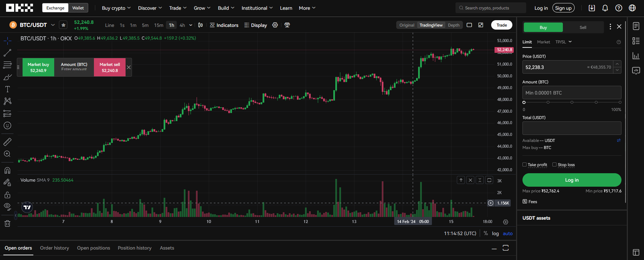The image size is (644, 260).
Task: Add BTC/USDT to favorites star
Action: (63, 25)
